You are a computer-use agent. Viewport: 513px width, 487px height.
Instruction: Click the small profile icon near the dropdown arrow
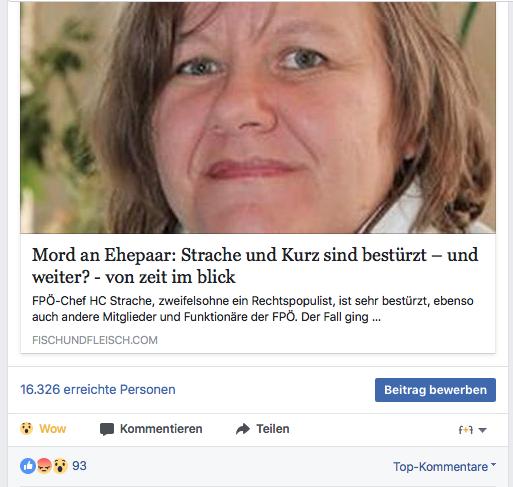tap(466, 430)
